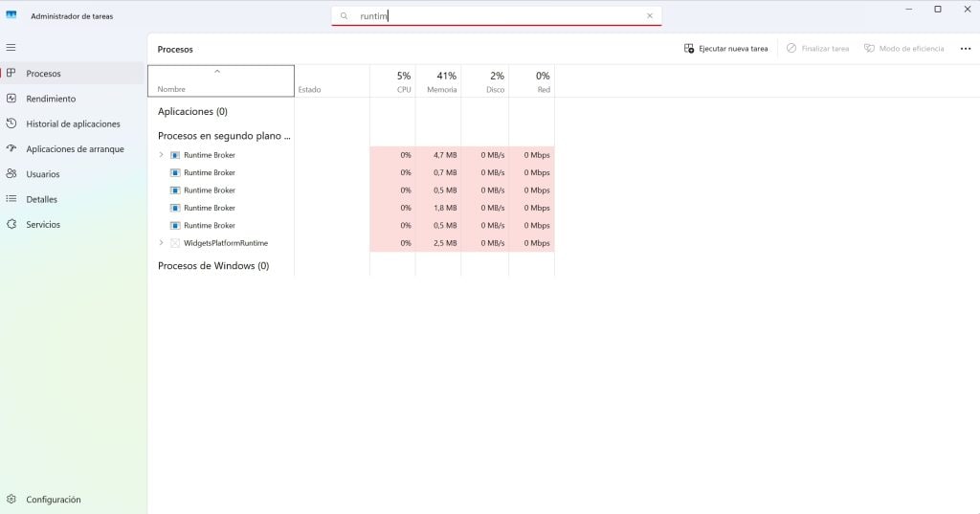Screen dimensions: 980x514
Task: Click the Configuración gear icon
Action: coord(11,499)
